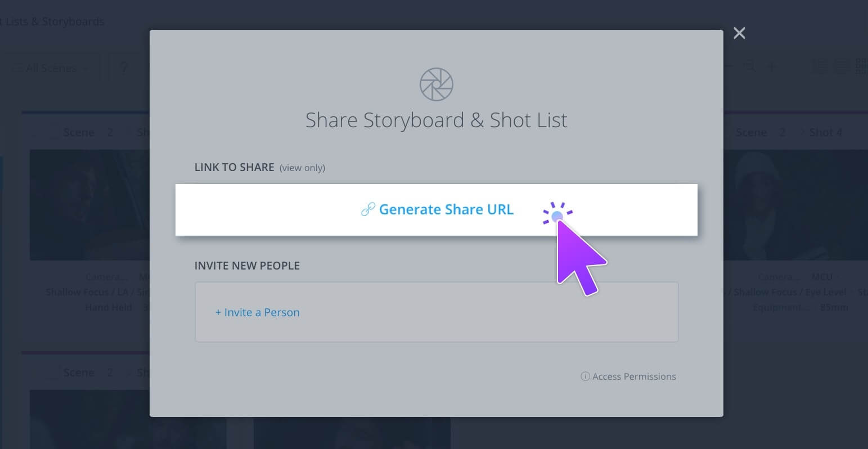This screenshot has height=449, width=868.
Task: Click the "Hand Held" text on left card
Action: [x=109, y=307]
